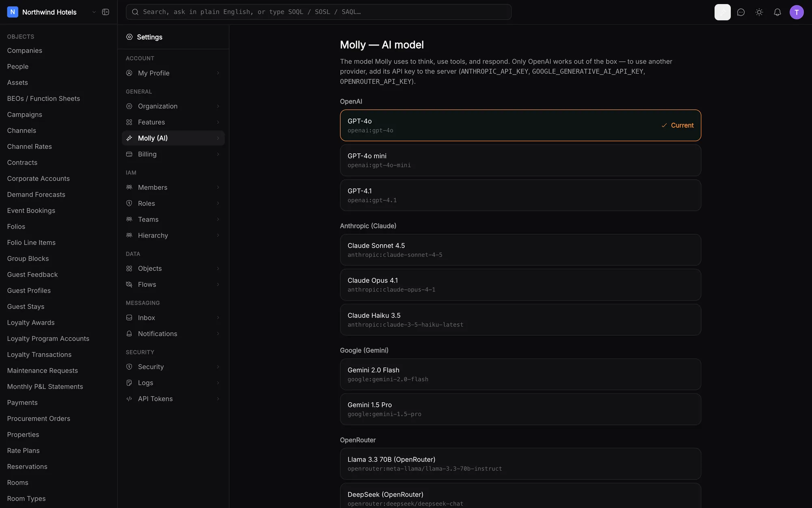This screenshot has width=812, height=508.
Task: Expand Features chevron
Action: coord(218,122)
